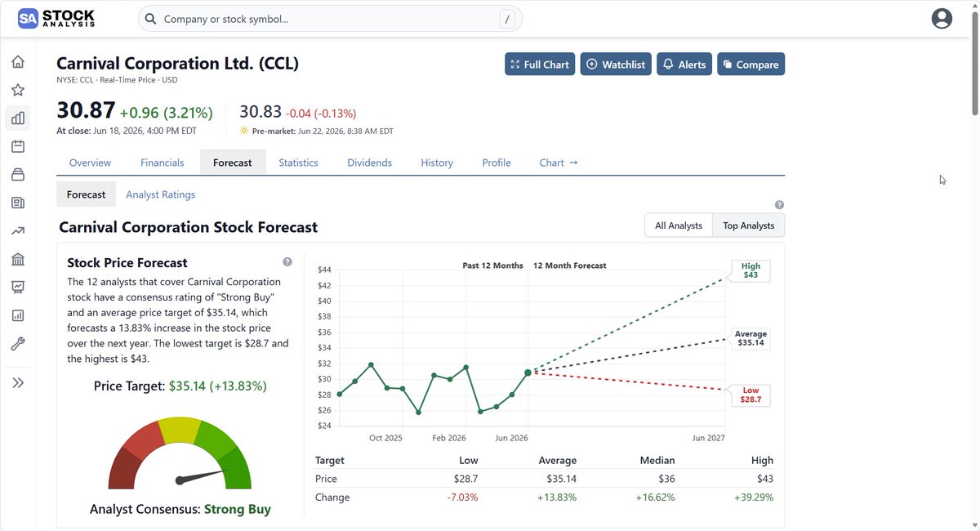
Task: Open the Full Chart button
Action: coord(540,65)
